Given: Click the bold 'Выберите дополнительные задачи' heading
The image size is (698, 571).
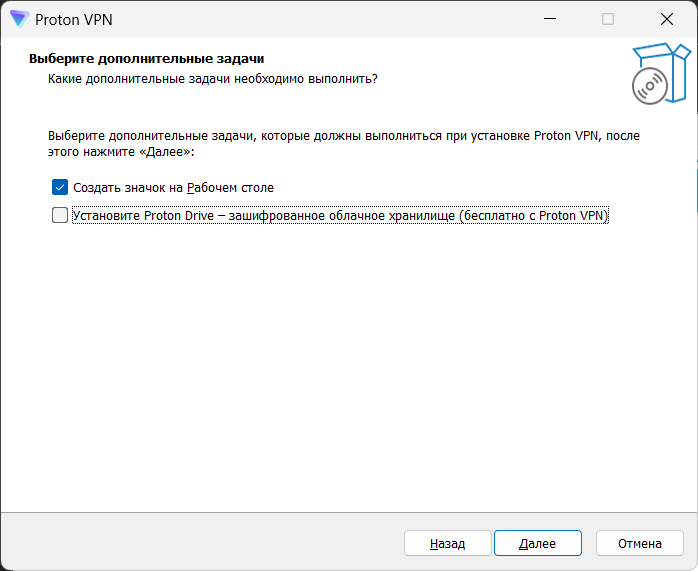Looking at the screenshot, I should click(146, 59).
